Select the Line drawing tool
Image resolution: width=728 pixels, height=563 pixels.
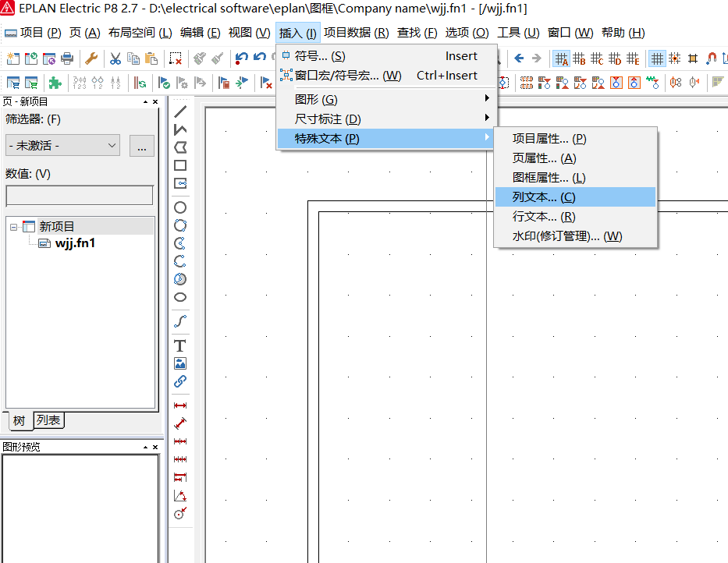180,112
